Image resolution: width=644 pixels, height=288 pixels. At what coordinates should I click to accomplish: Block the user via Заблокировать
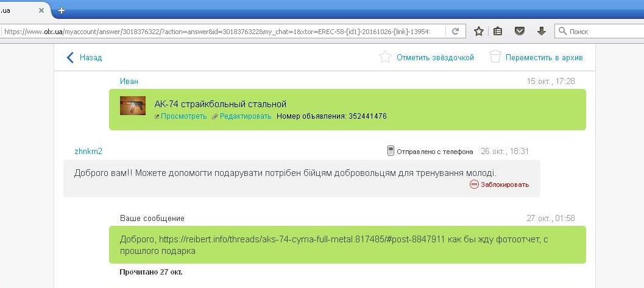click(504, 184)
